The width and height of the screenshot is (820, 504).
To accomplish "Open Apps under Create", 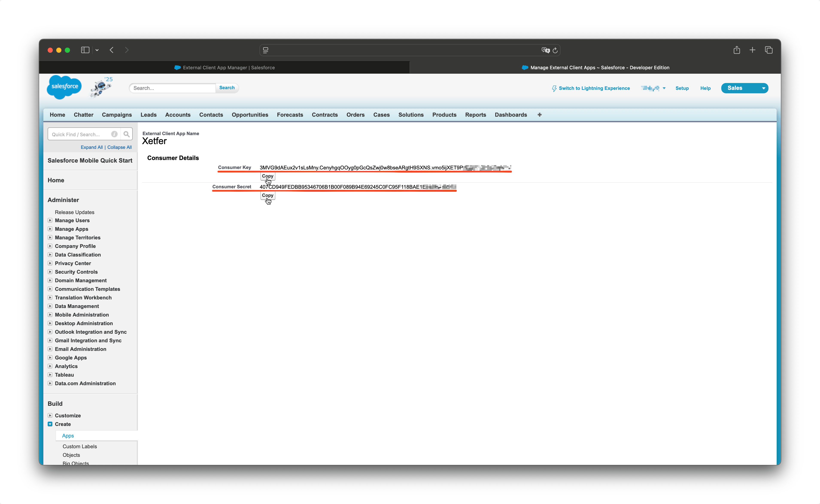I will (x=68, y=436).
